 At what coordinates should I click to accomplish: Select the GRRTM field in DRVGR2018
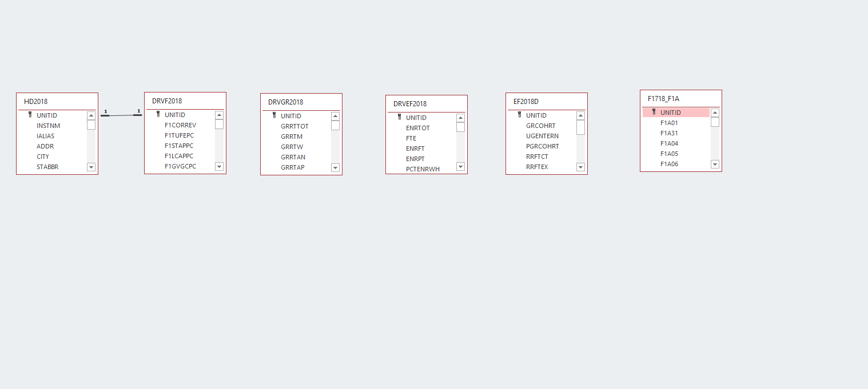point(297,137)
